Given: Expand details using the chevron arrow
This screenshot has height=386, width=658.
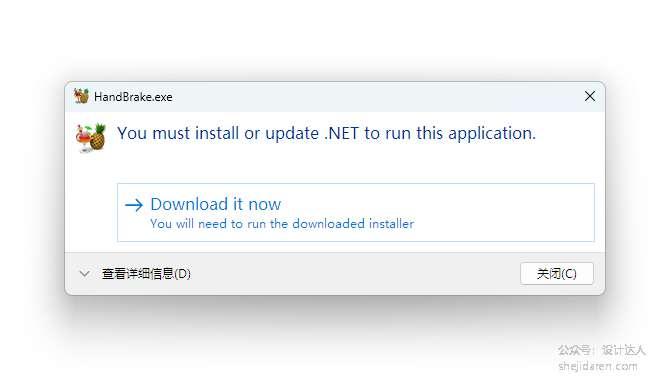Looking at the screenshot, I should coord(84,274).
